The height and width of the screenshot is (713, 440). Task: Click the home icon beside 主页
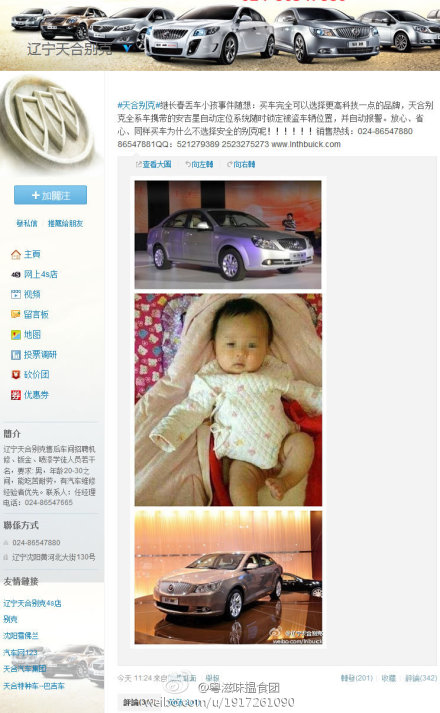[16, 254]
